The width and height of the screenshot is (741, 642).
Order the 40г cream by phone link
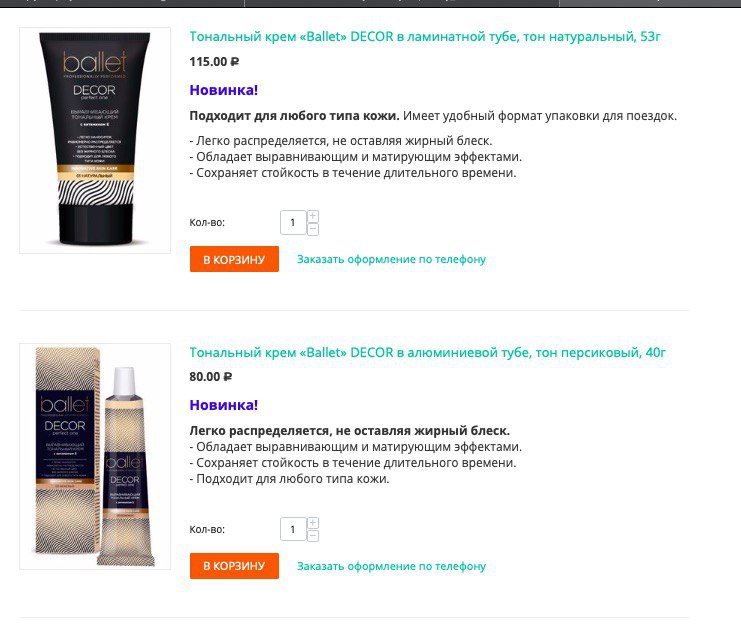[x=391, y=566]
